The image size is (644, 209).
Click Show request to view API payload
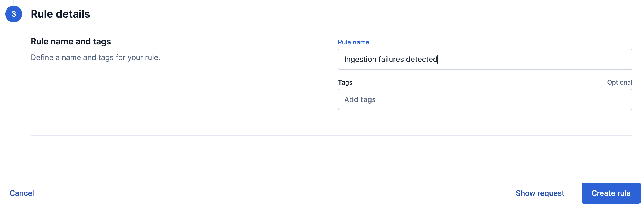(x=540, y=193)
